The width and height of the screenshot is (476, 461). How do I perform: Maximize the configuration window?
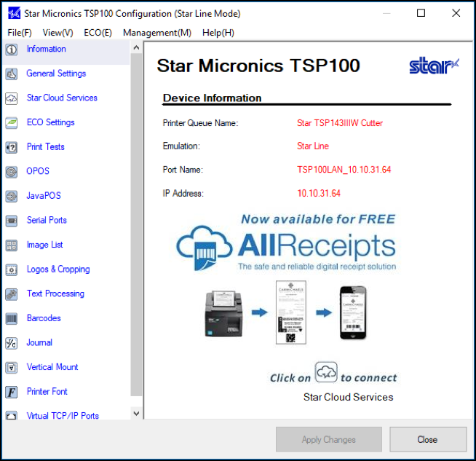[421, 13]
